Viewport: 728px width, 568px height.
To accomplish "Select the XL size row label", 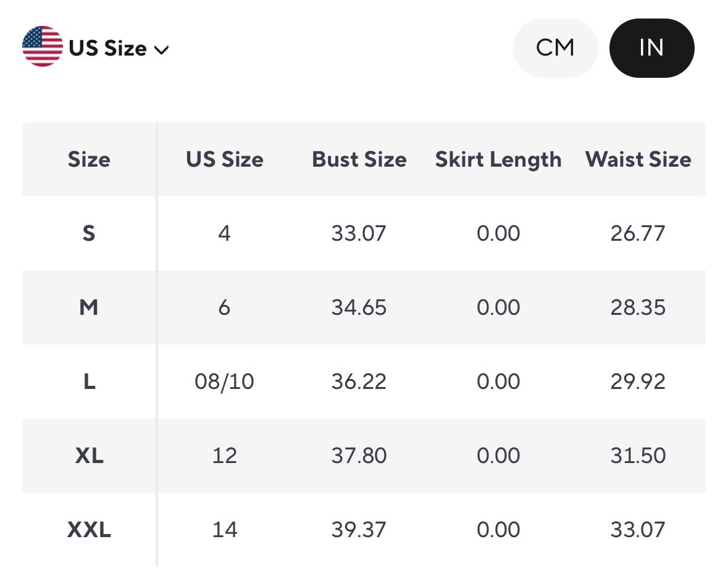I will (x=89, y=456).
